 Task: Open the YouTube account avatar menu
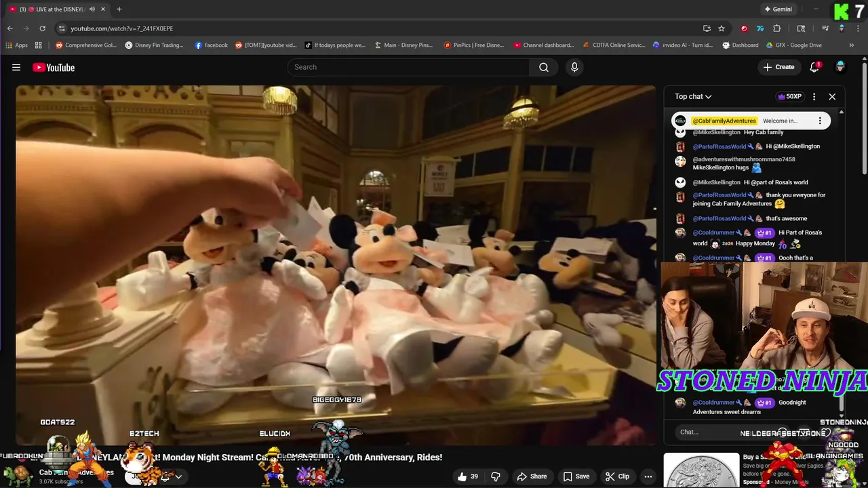840,66
